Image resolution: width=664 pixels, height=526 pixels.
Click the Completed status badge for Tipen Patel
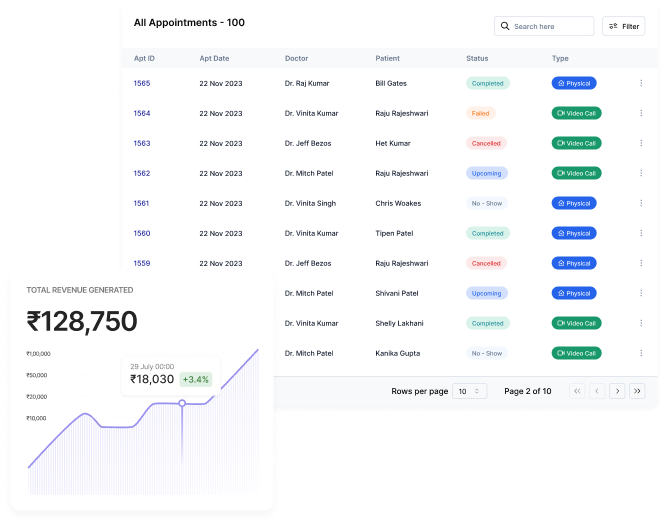pyautogui.click(x=487, y=233)
